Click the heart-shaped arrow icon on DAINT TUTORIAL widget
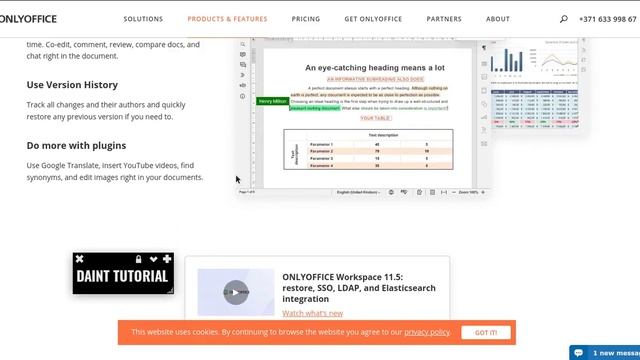This screenshot has width=640, height=360. 153,259
